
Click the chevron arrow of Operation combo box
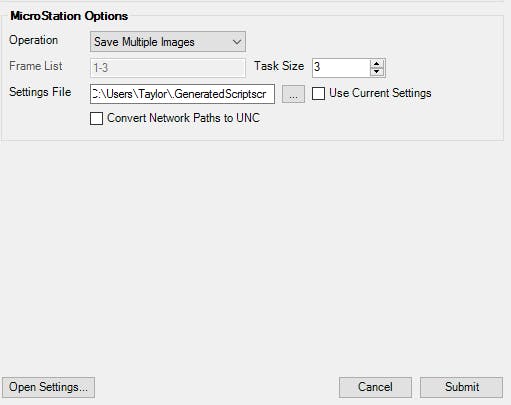[237, 42]
